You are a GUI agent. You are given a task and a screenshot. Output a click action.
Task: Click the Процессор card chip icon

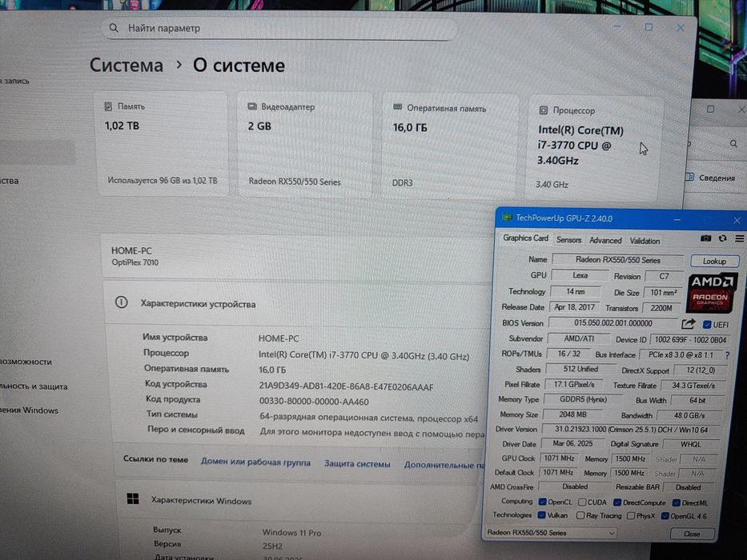pyautogui.click(x=543, y=110)
